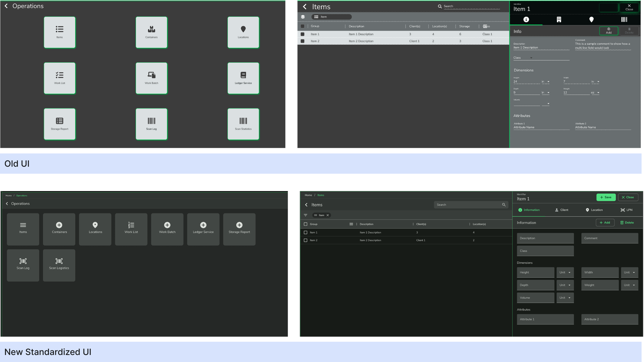Viewport: 644px width, 362px height.
Task: Switch to the Client tab in the new detail panel
Action: (562, 210)
